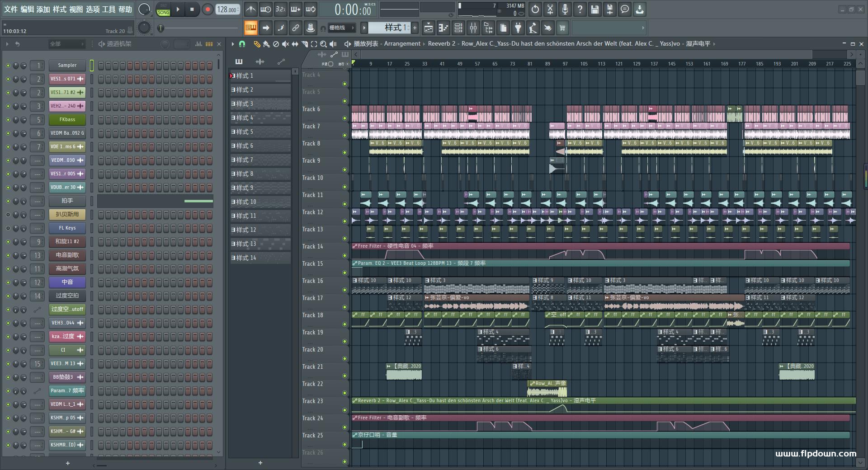Mute the FKbass channel via its LED

[8, 120]
